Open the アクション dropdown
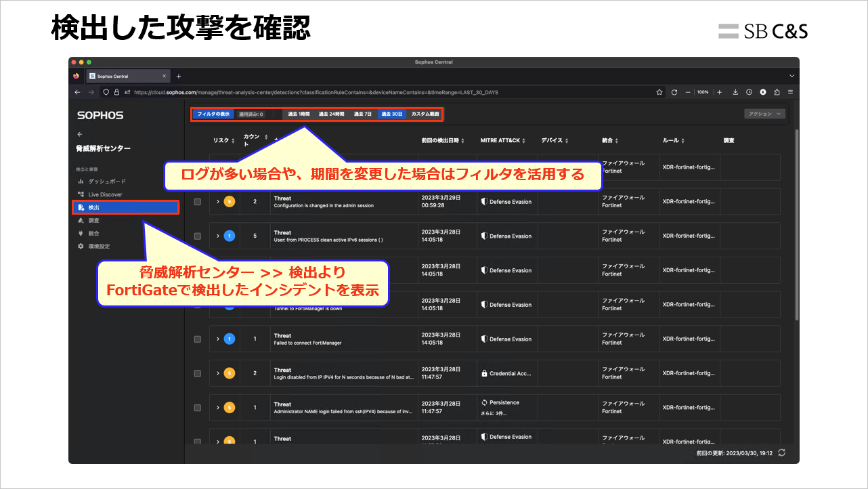 coord(764,114)
